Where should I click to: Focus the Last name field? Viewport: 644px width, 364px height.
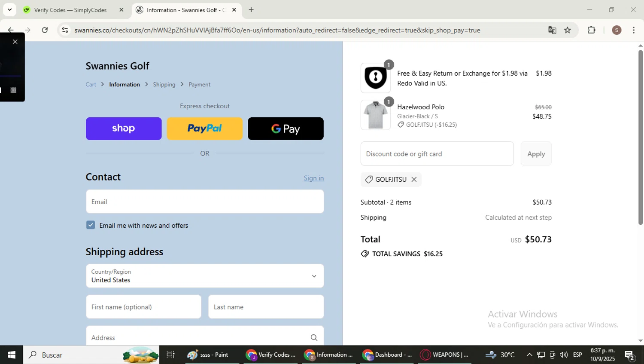(x=266, y=307)
